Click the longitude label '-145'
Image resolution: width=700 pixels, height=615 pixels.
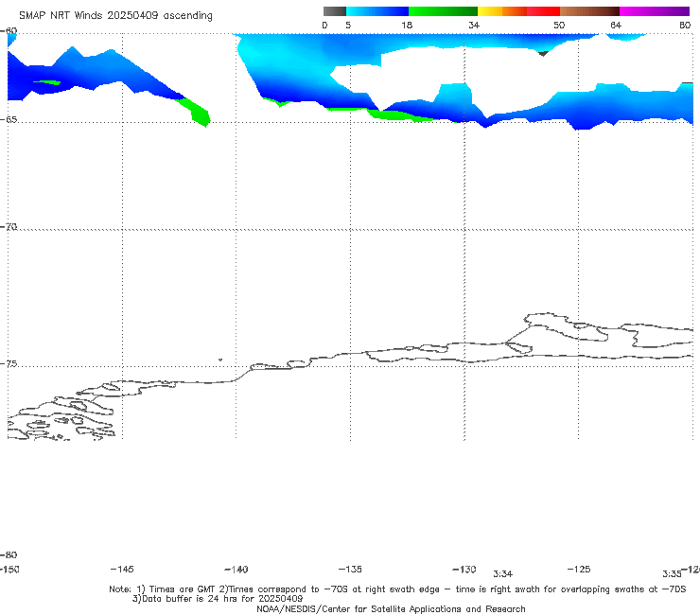click(122, 569)
